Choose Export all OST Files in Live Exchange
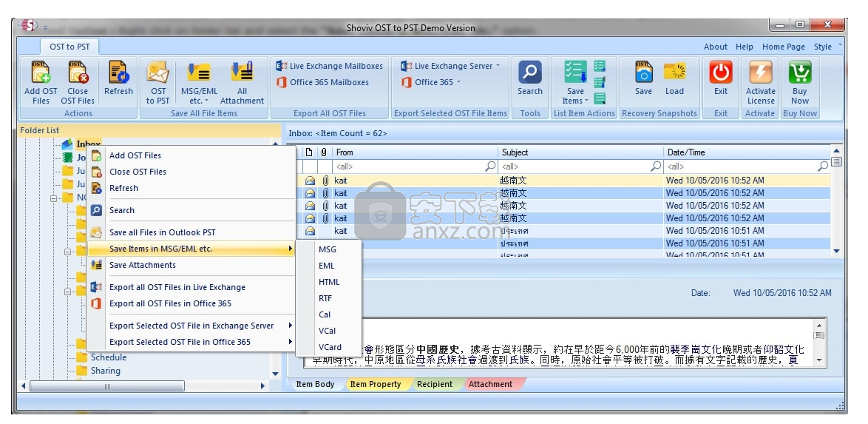This screenshot has height=424, width=868. [x=191, y=287]
